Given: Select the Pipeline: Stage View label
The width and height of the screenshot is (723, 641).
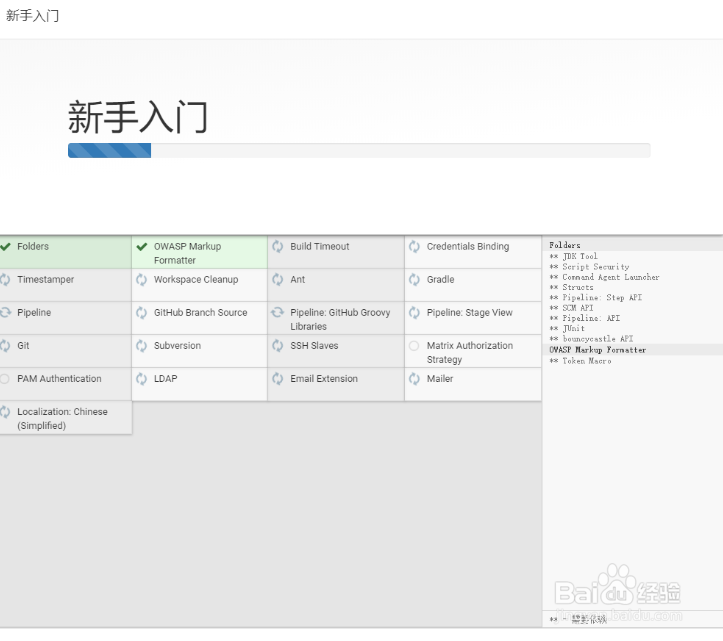Looking at the screenshot, I should click(x=469, y=313).
